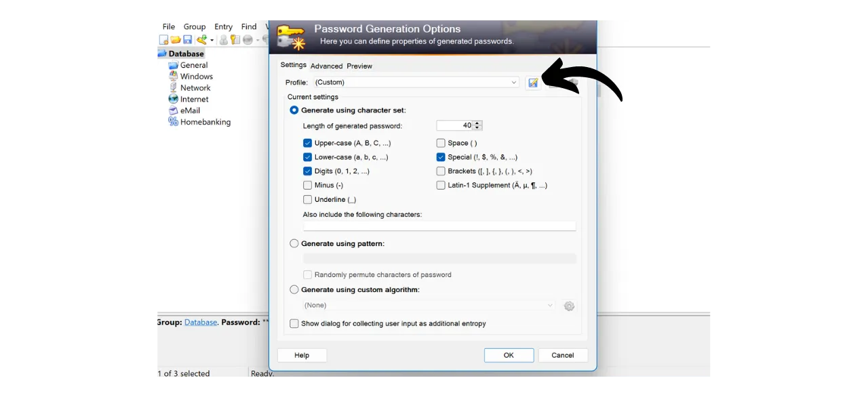Open a database using the folder toolbar icon
The width and height of the screenshot is (868, 397).
pyautogui.click(x=176, y=39)
